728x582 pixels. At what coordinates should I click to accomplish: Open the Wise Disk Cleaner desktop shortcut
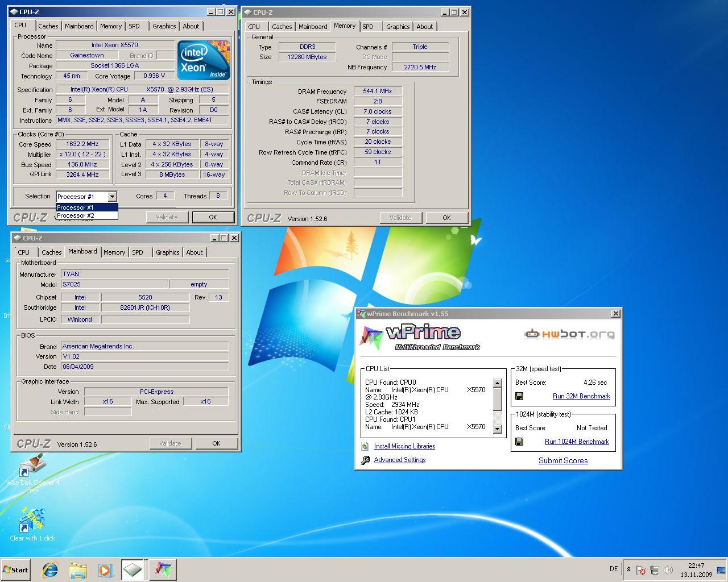point(31,473)
